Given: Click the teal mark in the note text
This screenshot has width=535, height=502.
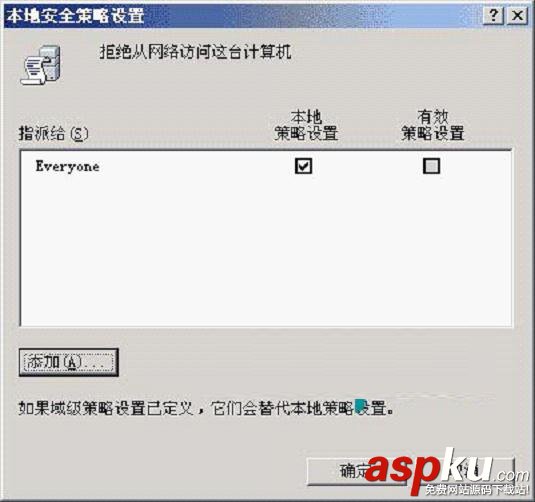Looking at the screenshot, I should point(360,406).
